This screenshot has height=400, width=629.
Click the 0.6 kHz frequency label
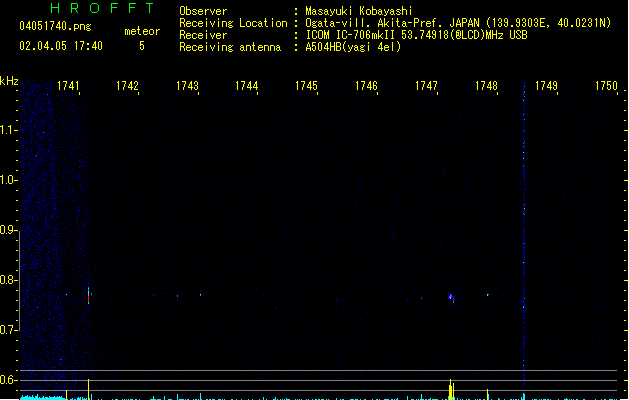7,380
